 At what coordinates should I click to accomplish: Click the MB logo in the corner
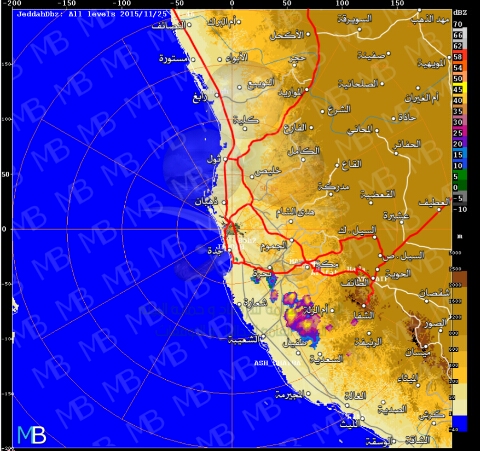32,435
